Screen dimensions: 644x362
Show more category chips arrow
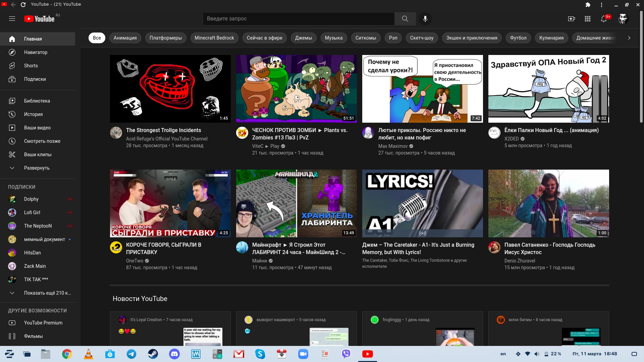[629, 38]
